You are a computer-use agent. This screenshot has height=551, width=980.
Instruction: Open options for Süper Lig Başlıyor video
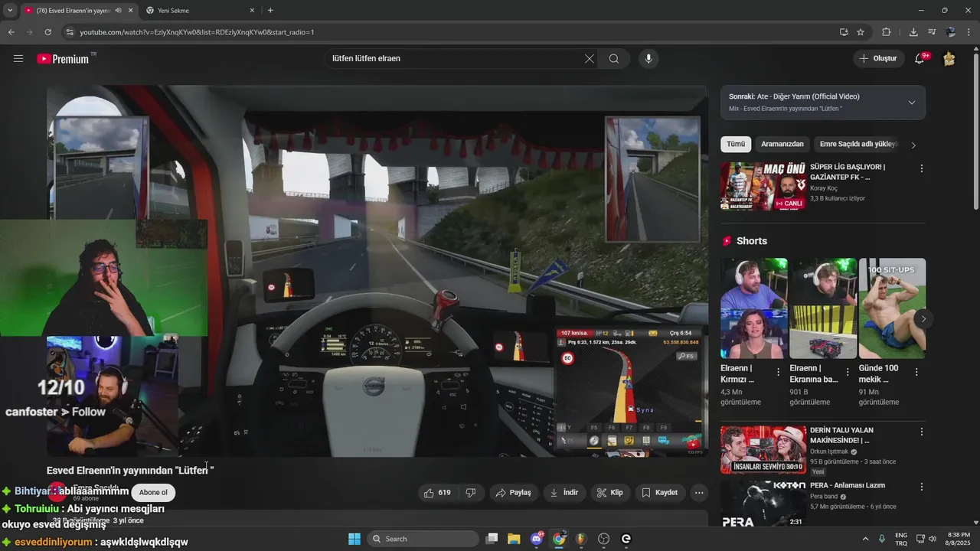coord(921,168)
